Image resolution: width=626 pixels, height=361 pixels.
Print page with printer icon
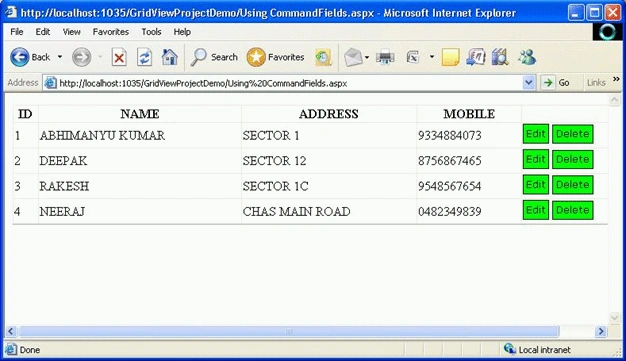pos(385,58)
